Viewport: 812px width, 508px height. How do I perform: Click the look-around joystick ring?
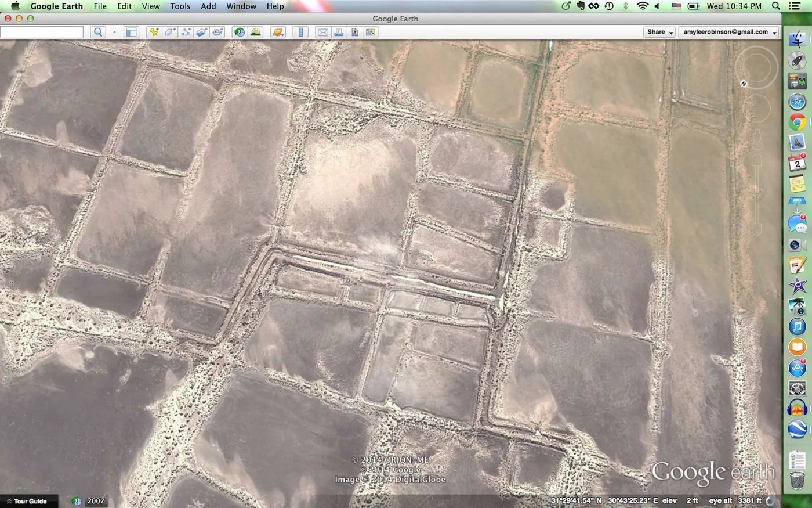[756, 67]
